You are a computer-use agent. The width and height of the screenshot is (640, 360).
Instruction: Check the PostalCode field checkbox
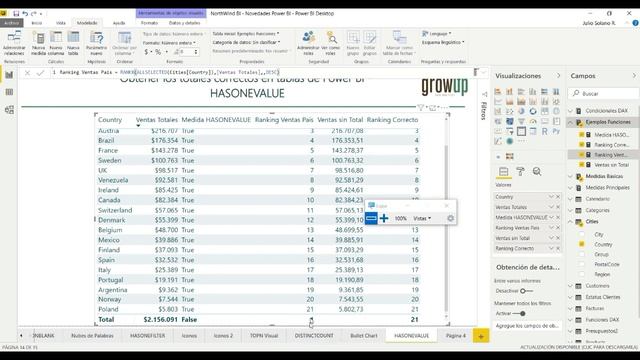(x=582, y=264)
